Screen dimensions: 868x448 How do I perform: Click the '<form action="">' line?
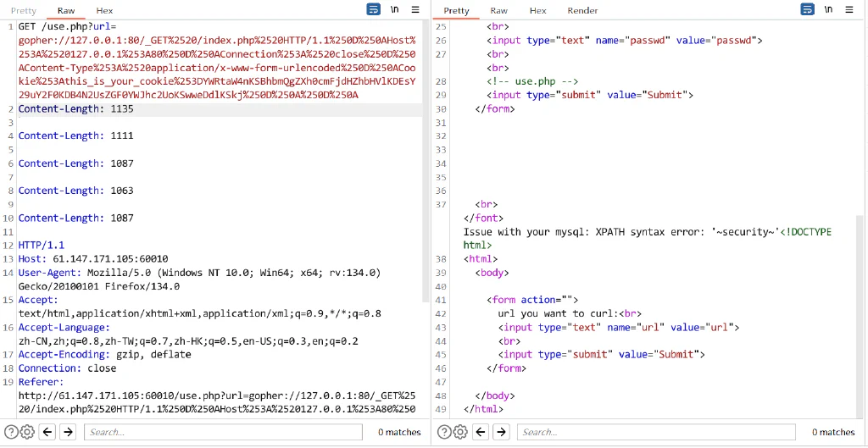532,300
